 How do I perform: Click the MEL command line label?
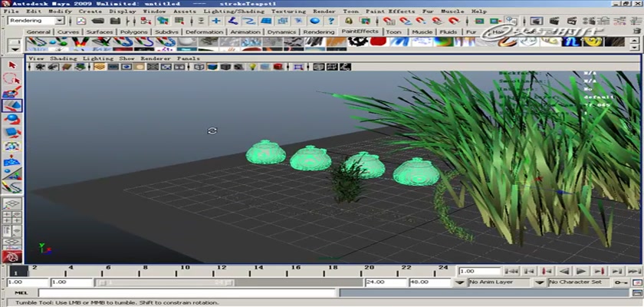21,292
